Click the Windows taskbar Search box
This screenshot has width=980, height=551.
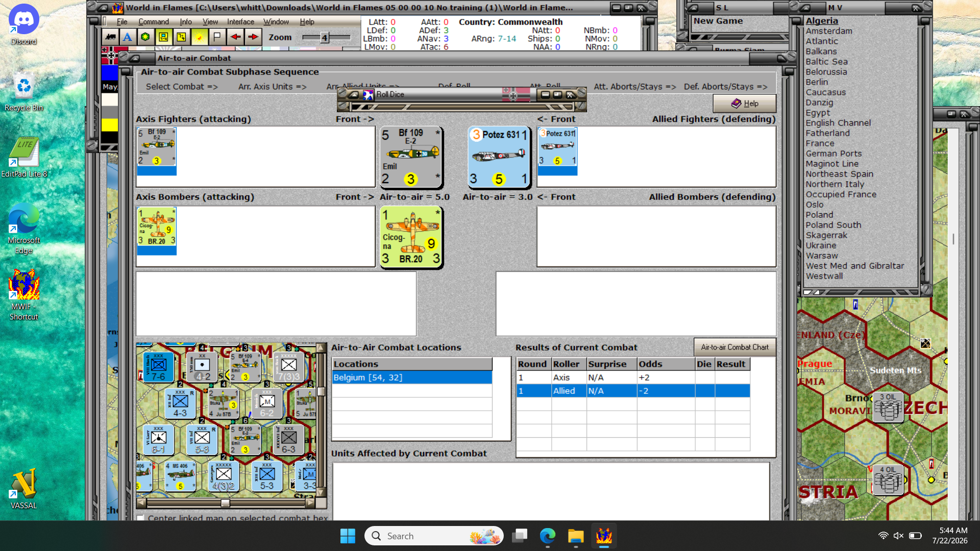click(x=434, y=536)
